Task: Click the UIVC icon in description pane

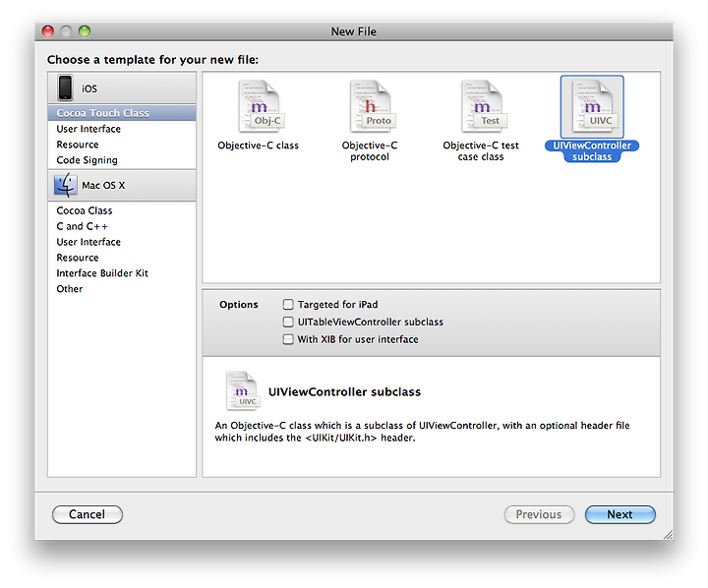Action: point(243,390)
